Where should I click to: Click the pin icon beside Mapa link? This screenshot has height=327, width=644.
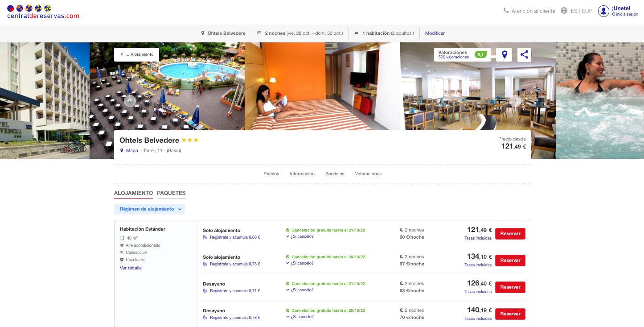click(122, 151)
